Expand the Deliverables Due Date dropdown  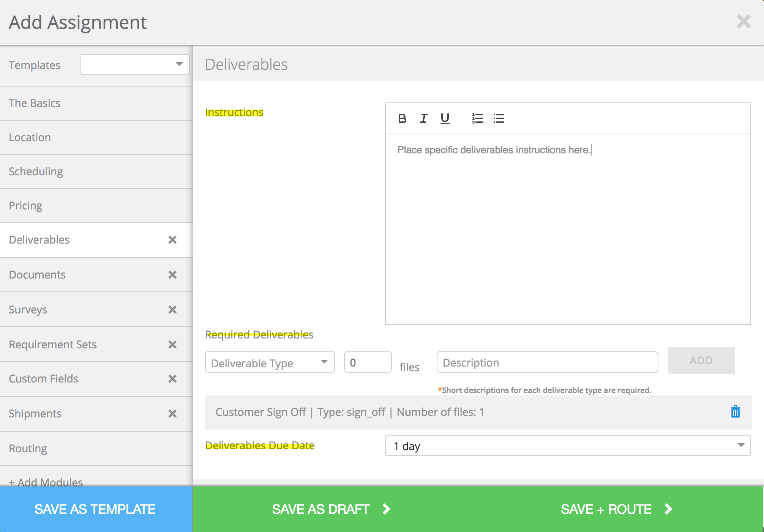coord(568,445)
